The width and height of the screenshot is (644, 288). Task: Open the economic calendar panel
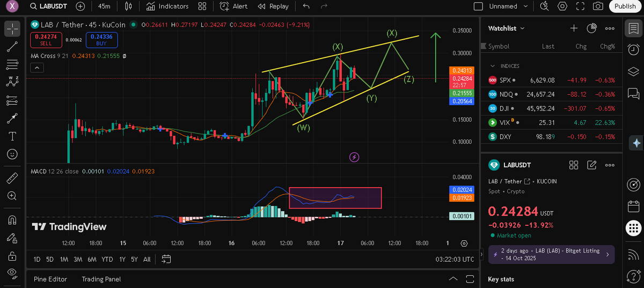coord(633,206)
